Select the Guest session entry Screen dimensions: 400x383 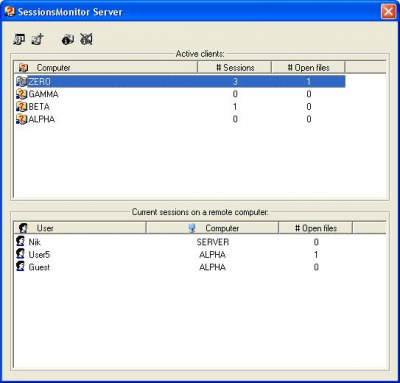(x=184, y=267)
